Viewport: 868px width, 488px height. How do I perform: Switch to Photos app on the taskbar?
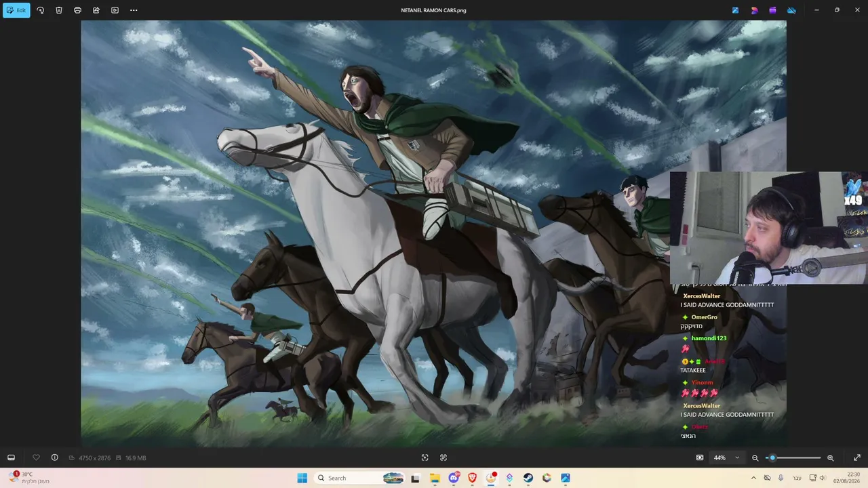coord(565,478)
